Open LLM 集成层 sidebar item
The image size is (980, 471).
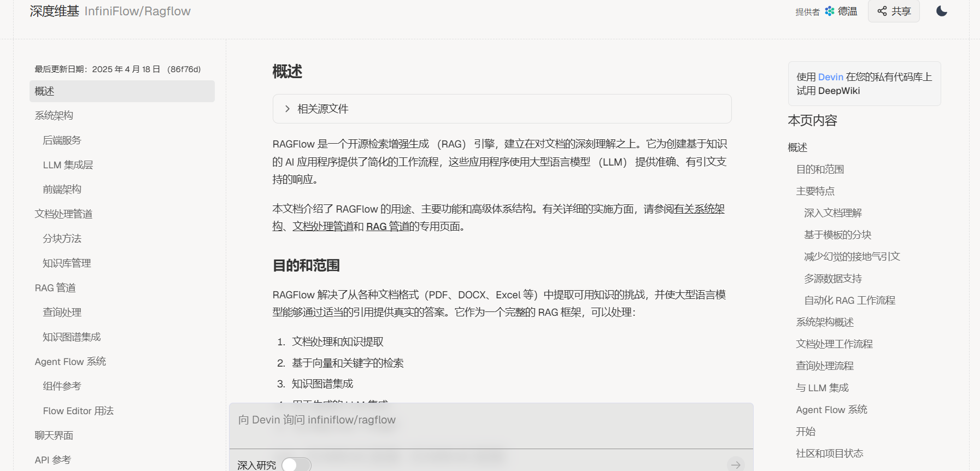click(68, 164)
